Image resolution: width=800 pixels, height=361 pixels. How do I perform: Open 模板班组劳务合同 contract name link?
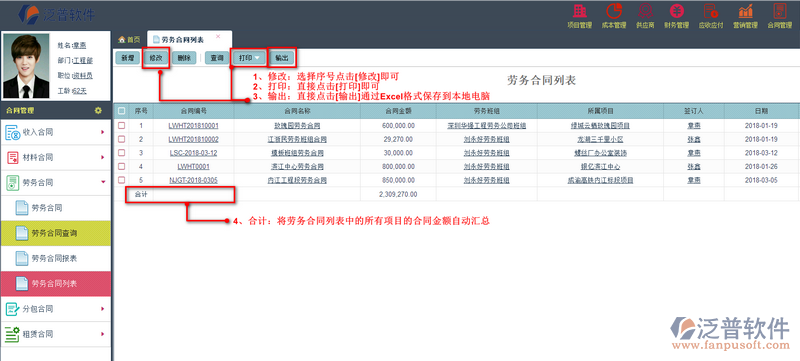297,153
